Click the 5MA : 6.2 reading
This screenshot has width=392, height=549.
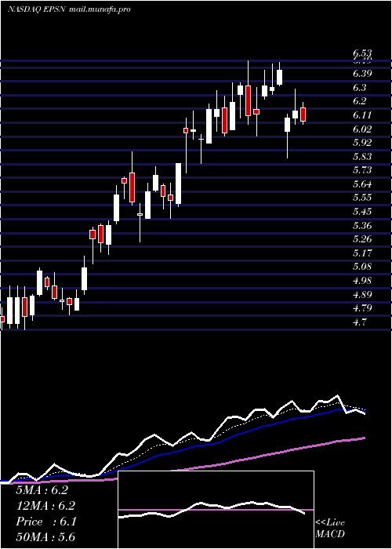click(x=42, y=490)
